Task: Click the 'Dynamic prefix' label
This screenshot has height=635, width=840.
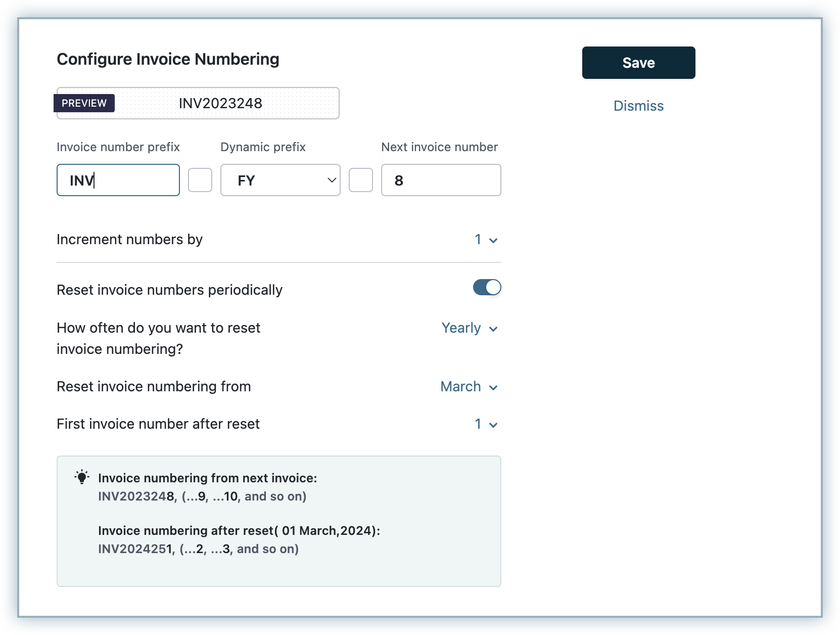Action: click(263, 147)
